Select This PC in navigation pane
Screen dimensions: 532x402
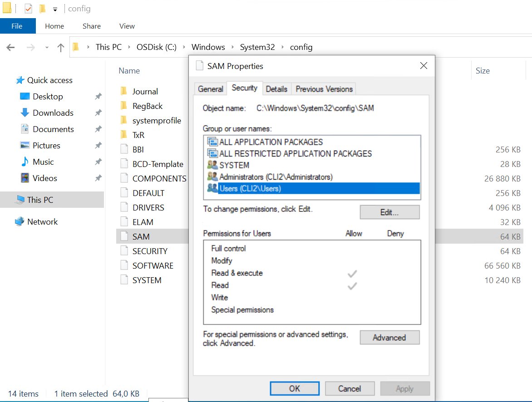coord(52,200)
